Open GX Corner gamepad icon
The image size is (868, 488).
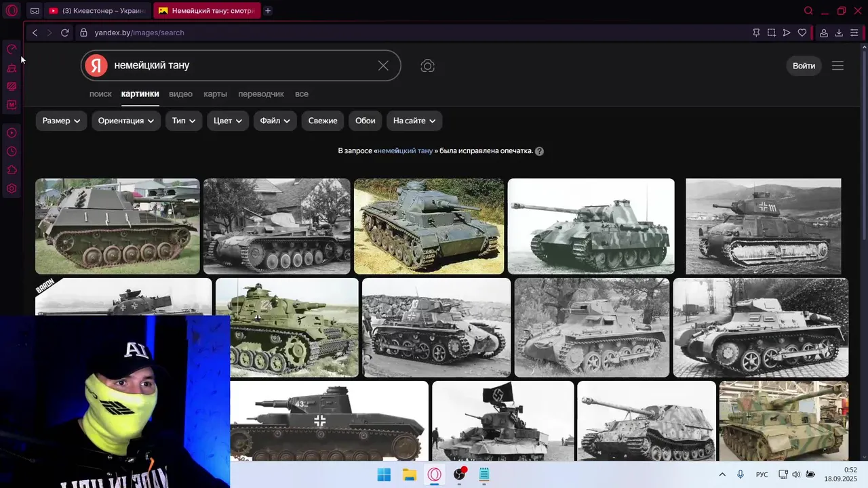click(x=35, y=11)
